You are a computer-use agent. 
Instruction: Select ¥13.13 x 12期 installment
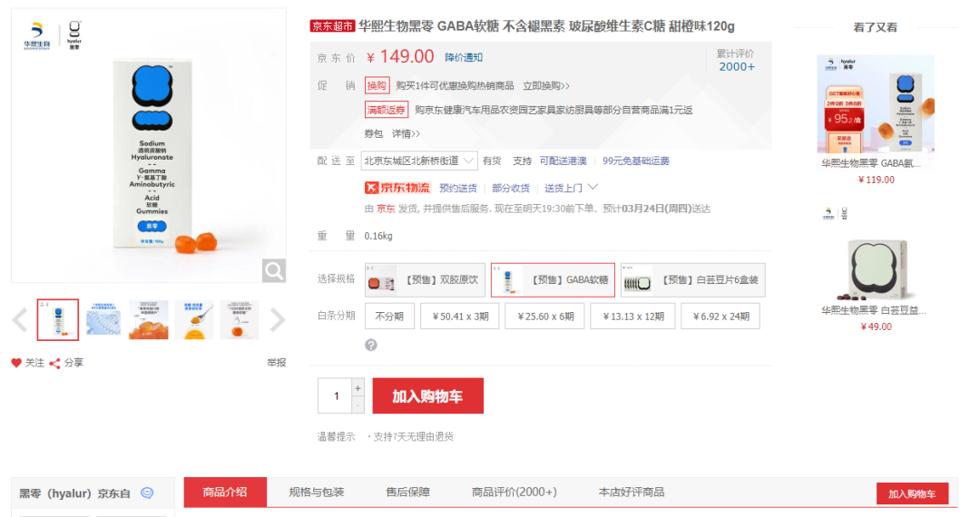[x=632, y=317]
